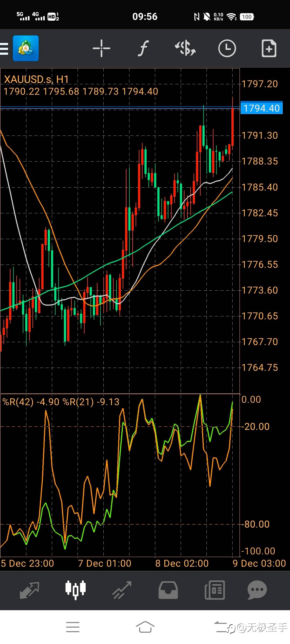Tap the 0.00 indicator scale label
290x644 pixels.
[x=251, y=400]
